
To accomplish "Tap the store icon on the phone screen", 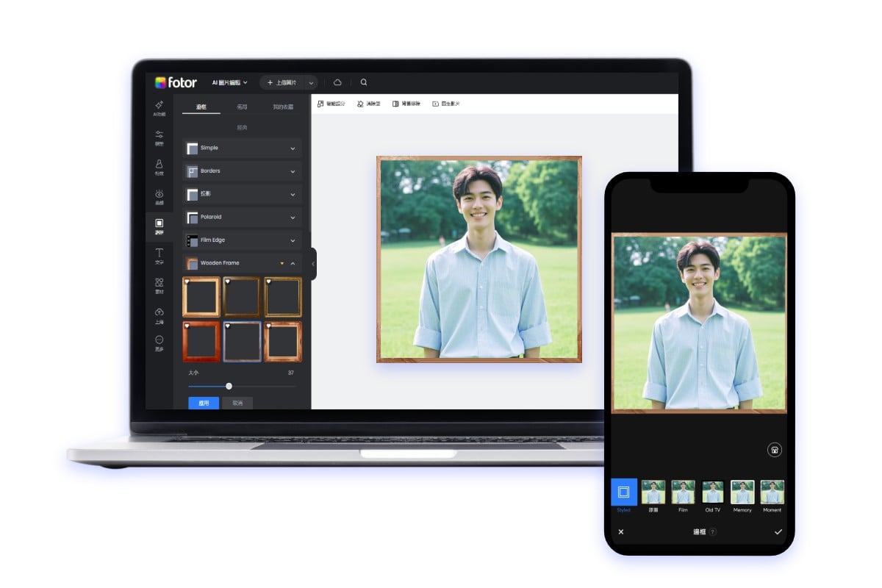I will (x=774, y=450).
